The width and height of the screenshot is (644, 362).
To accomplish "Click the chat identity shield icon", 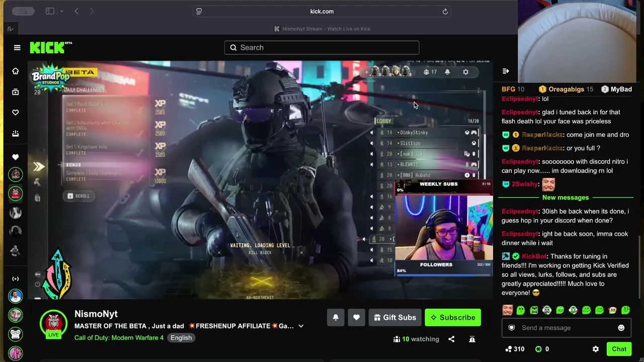I will 512,328.
